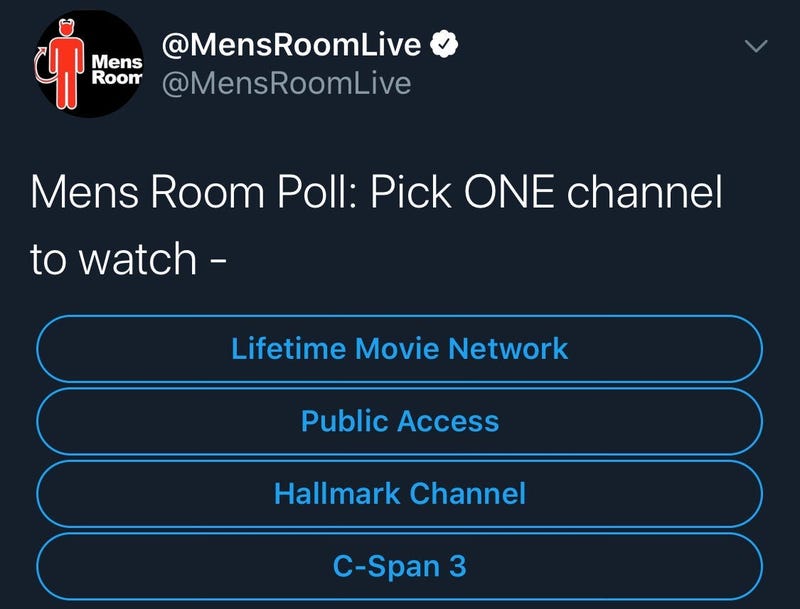This screenshot has width=800, height=609.
Task: Vote for Lifetime Movie Network
Action: coord(399,349)
